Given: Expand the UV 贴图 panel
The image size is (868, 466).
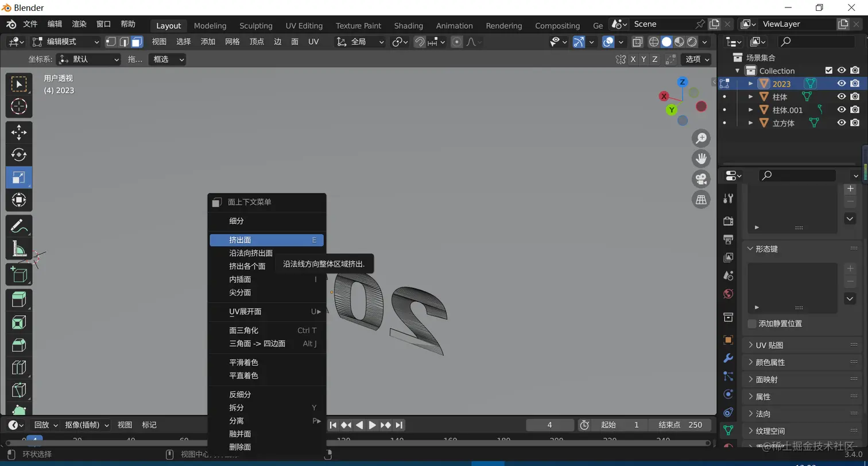Looking at the screenshot, I should coord(802,345).
